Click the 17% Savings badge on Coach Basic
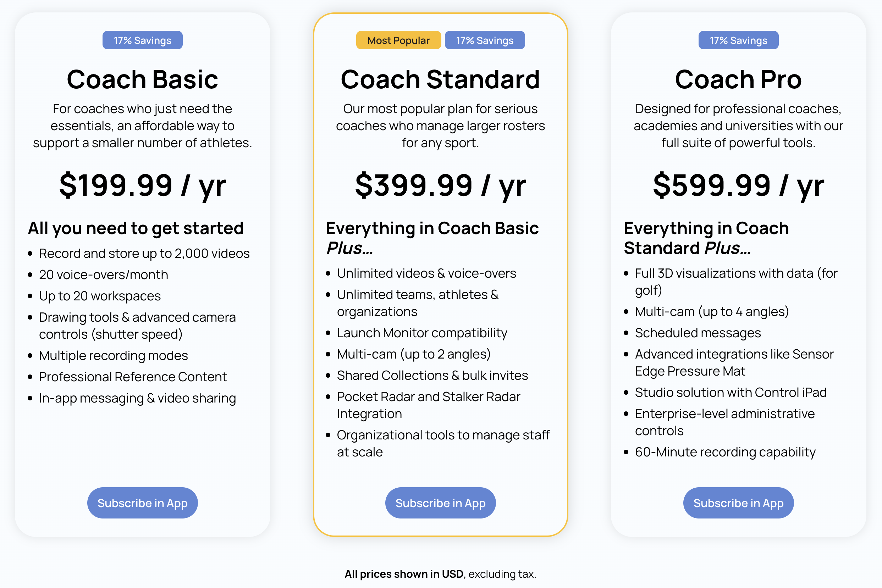This screenshot has width=882, height=588. [x=143, y=40]
